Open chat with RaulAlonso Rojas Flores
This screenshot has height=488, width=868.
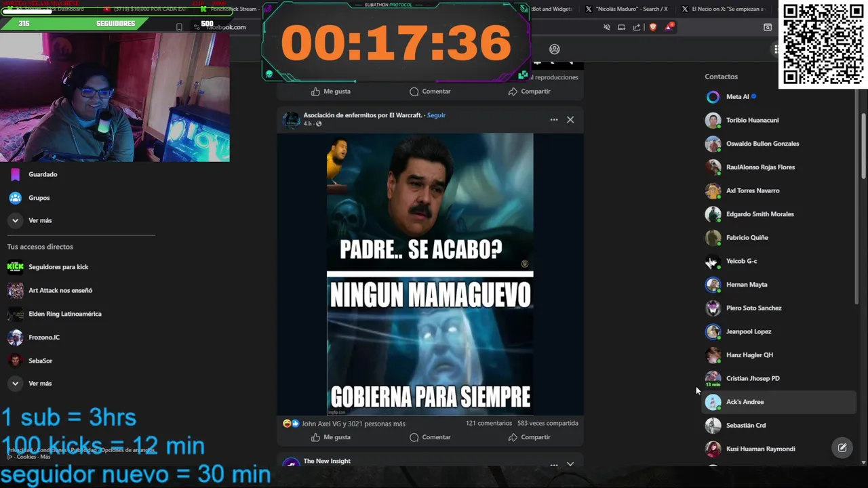[x=780, y=167]
